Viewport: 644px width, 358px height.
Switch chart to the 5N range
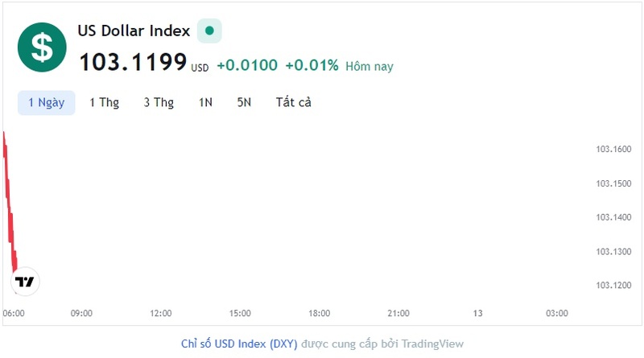(244, 103)
